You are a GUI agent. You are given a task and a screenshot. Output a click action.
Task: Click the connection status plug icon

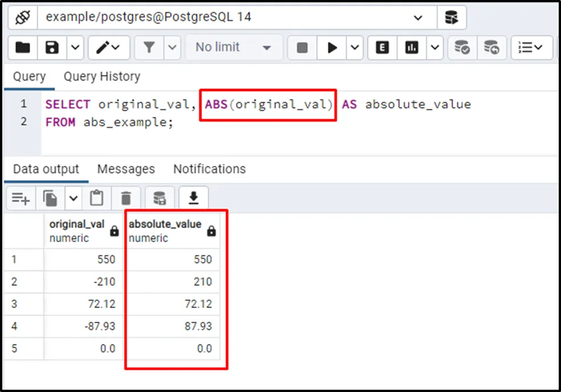(x=22, y=18)
